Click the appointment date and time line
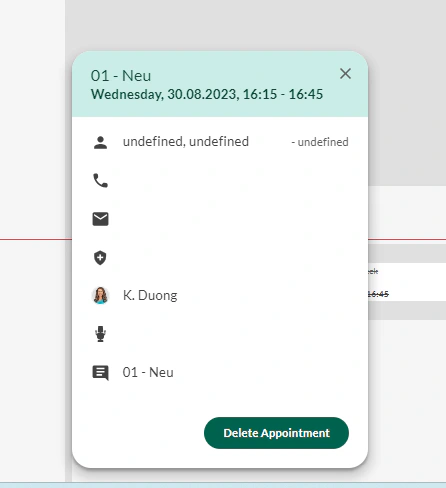Viewport: 446px width, 488px height. 207,94
